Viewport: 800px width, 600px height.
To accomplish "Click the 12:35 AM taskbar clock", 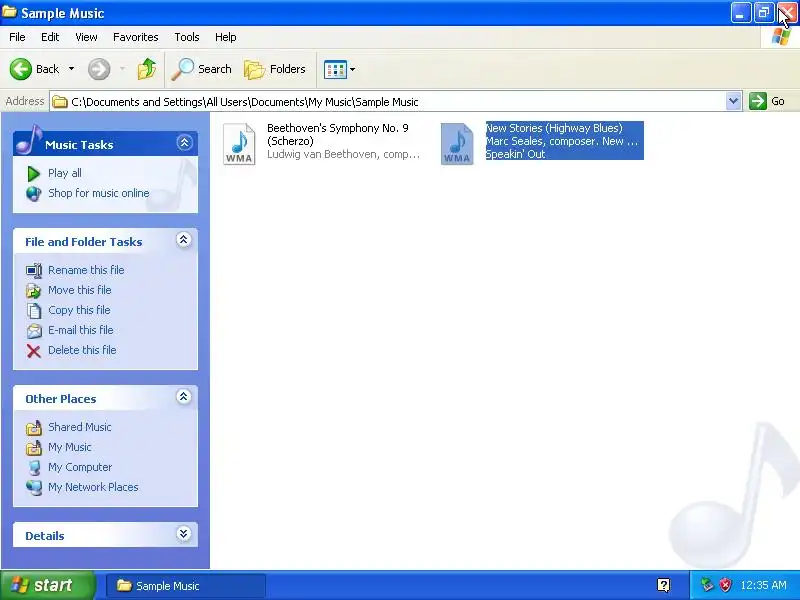I will [763, 585].
